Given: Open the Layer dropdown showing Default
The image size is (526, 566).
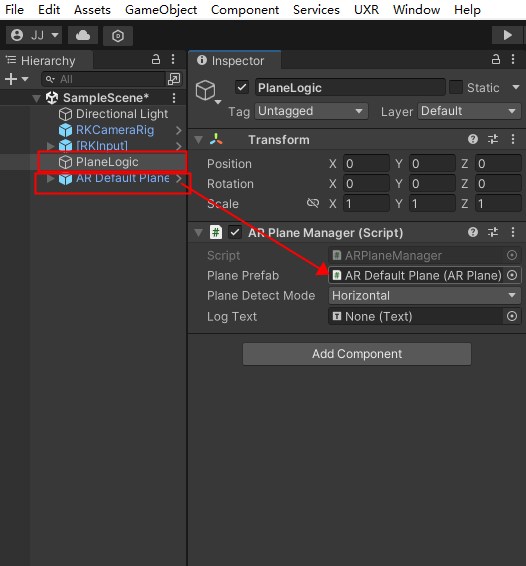Looking at the screenshot, I should pos(469,111).
